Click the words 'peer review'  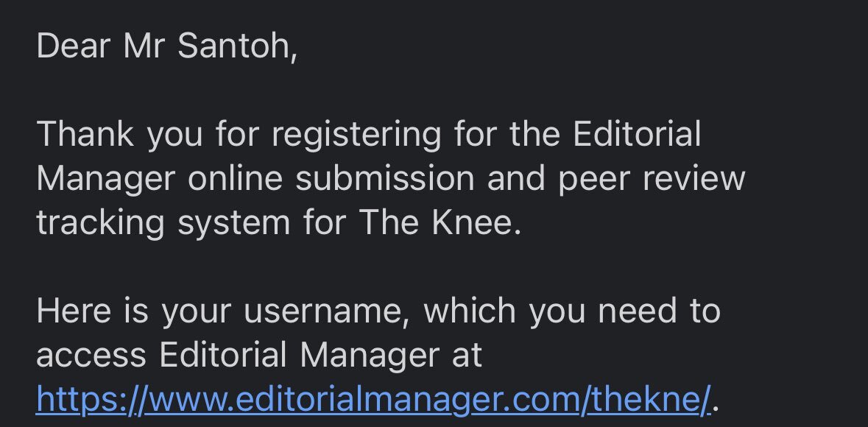pos(652,180)
